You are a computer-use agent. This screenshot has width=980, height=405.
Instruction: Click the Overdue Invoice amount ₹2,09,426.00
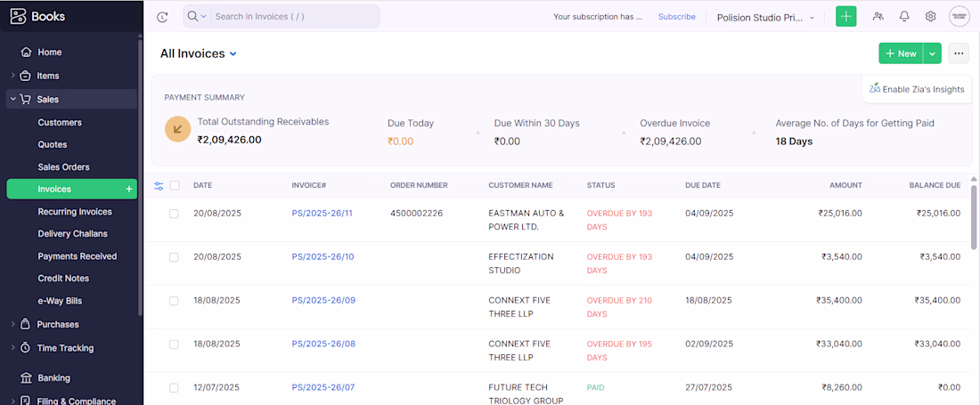click(x=671, y=142)
